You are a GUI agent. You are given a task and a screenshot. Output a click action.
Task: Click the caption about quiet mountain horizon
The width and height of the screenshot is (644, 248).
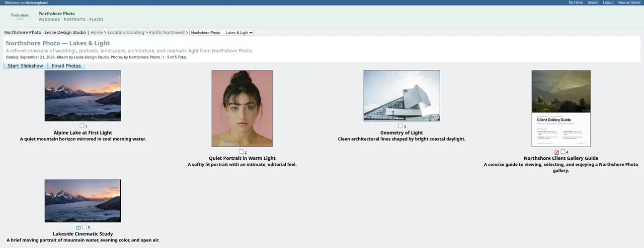pos(83,139)
